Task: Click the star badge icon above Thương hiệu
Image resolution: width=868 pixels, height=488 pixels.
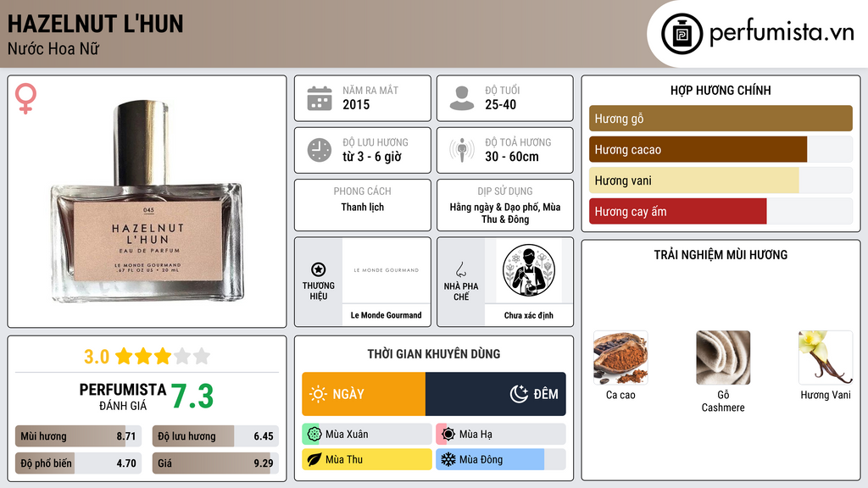Action: point(319,269)
